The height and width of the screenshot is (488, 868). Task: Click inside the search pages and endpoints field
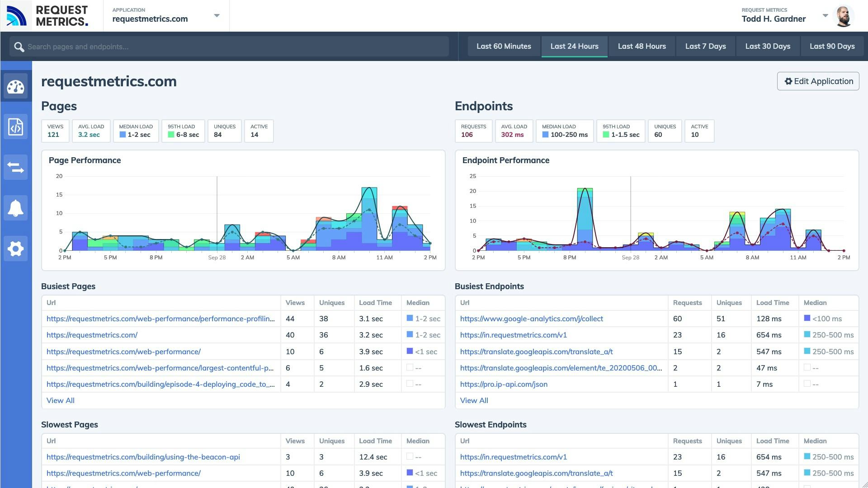click(x=181, y=46)
